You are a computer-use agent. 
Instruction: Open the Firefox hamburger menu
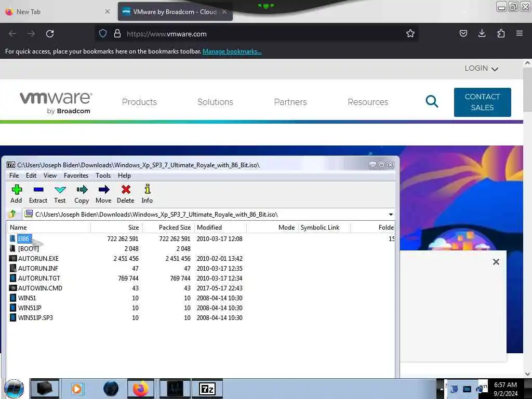click(519, 33)
